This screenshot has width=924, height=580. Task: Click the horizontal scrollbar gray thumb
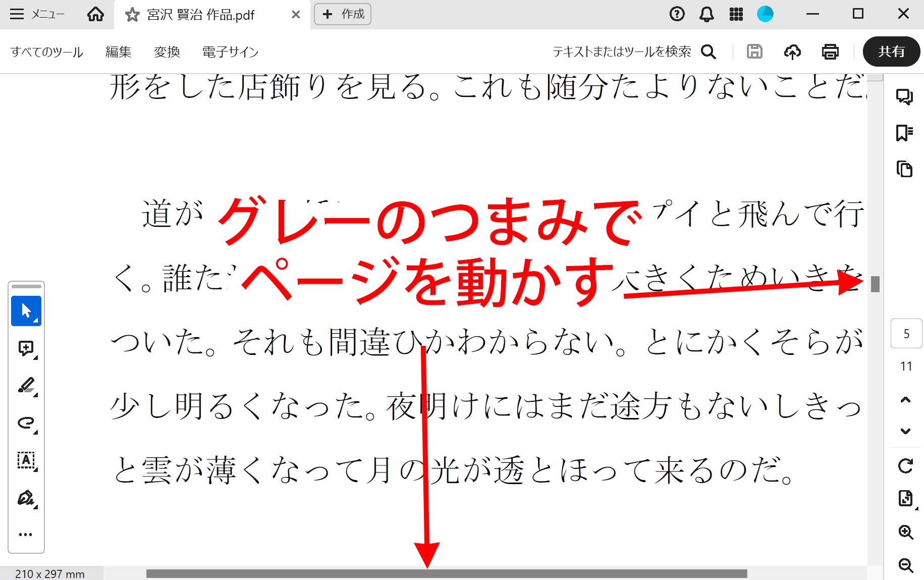click(447, 574)
